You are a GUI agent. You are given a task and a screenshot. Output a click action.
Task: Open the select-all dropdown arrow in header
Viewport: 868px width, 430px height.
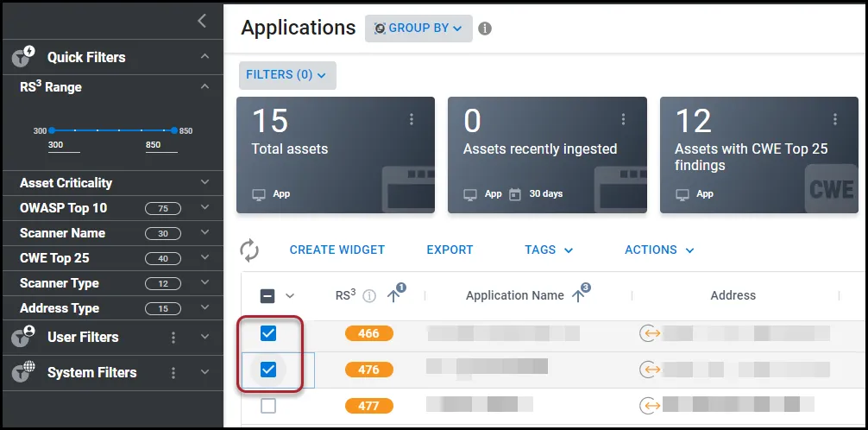click(x=290, y=296)
